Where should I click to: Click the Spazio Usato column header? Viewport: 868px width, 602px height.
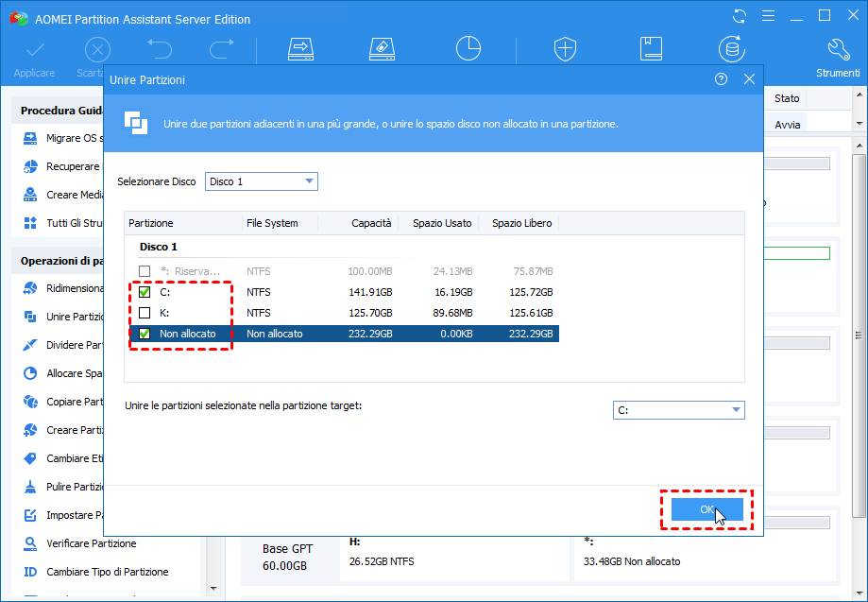pyautogui.click(x=438, y=223)
